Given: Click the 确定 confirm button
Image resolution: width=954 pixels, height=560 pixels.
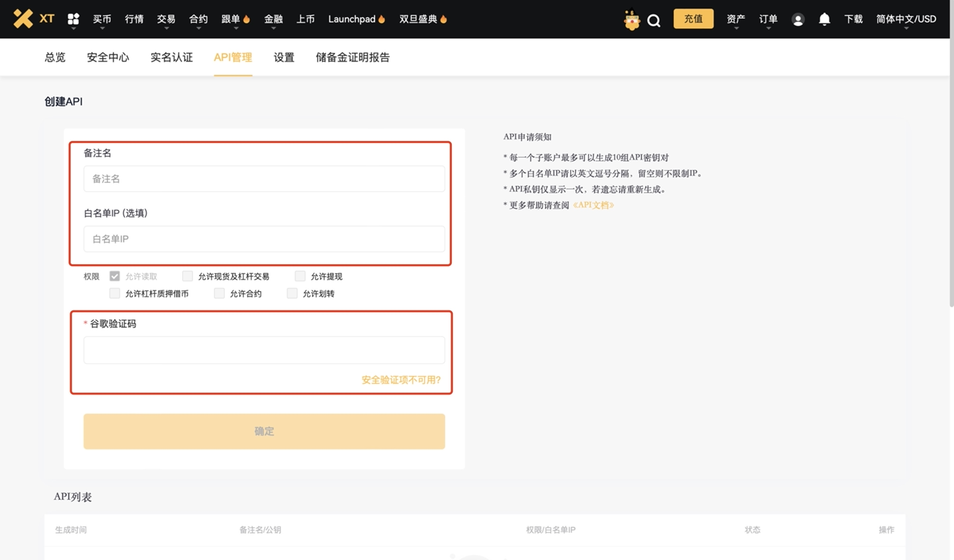Looking at the screenshot, I should 264,432.
